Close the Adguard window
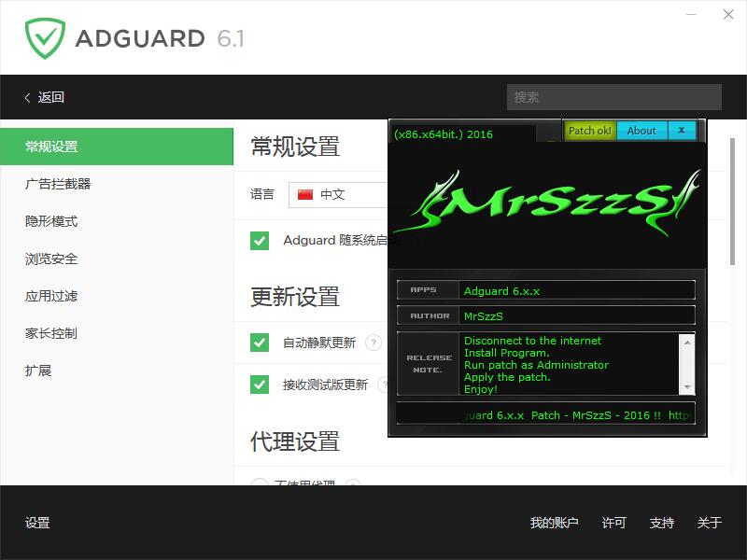This screenshot has width=747, height=560. point(728,14)
